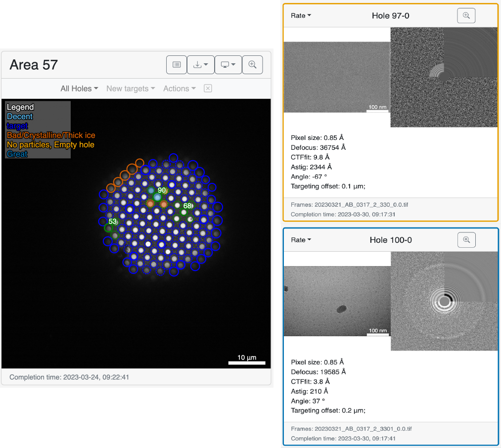501x448 pixels.
Task: Click the Hole 100-0 micrograph thumbnail
Action: [337, 301]
